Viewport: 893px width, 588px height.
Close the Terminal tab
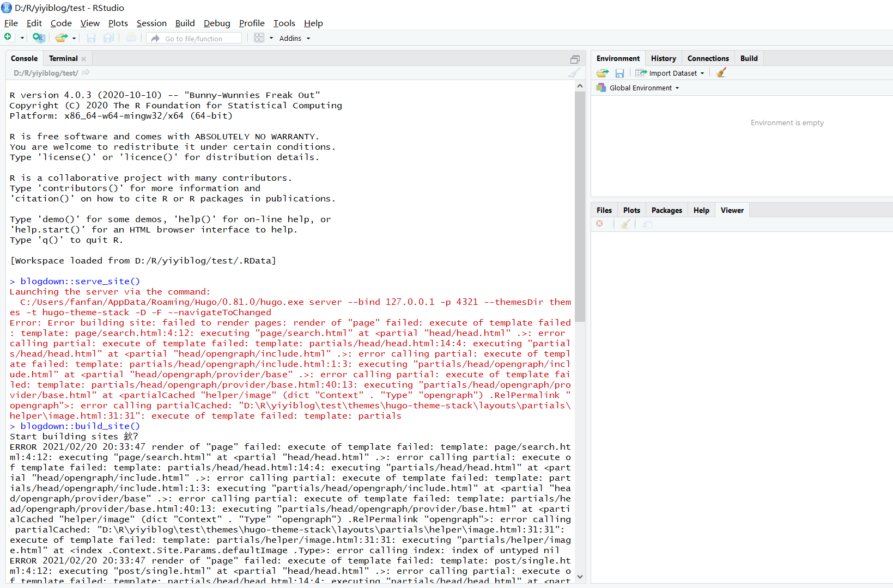(83, 59)
